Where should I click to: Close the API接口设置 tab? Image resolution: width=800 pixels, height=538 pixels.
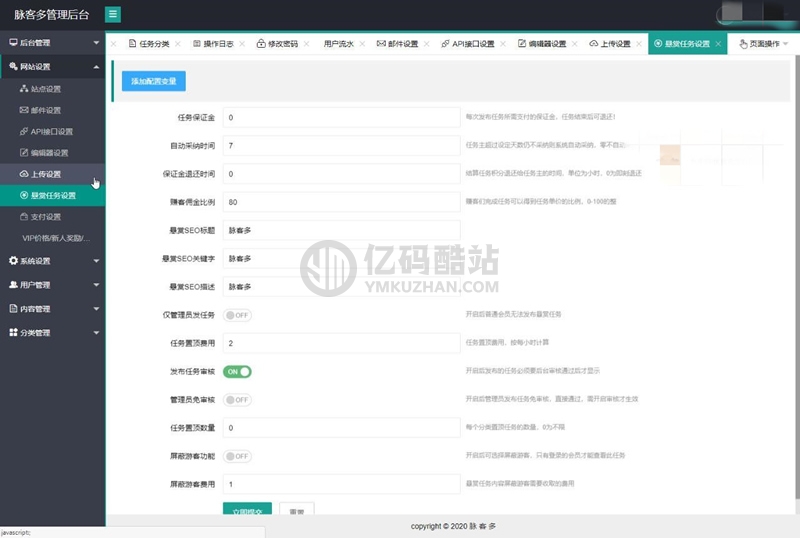click(x=503, y=44)
